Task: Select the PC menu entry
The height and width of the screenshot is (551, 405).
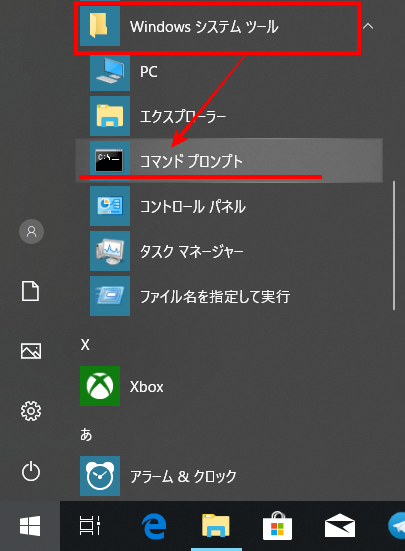Action: click(229, 71)
